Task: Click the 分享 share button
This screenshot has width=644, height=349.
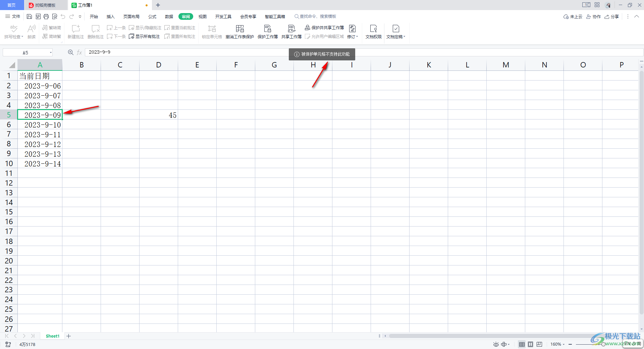Action: tap(612, 16)
